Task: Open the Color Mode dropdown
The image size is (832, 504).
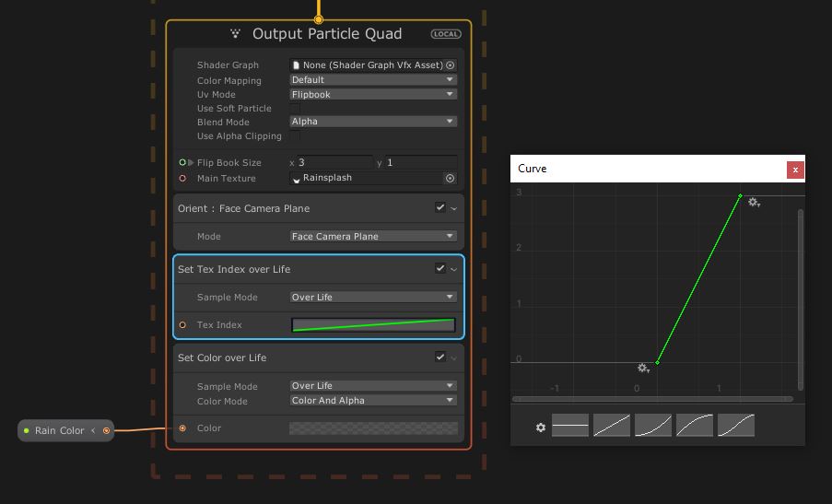Action: pos(373,401)
